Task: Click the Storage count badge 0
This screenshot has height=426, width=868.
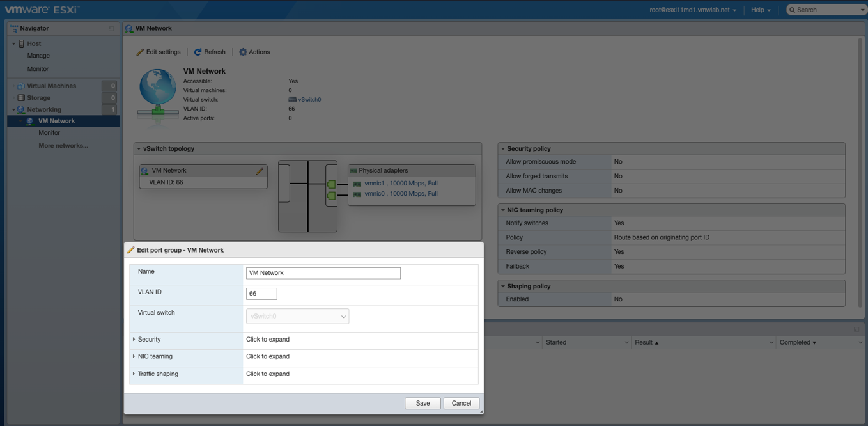Action: click(111, 98)
